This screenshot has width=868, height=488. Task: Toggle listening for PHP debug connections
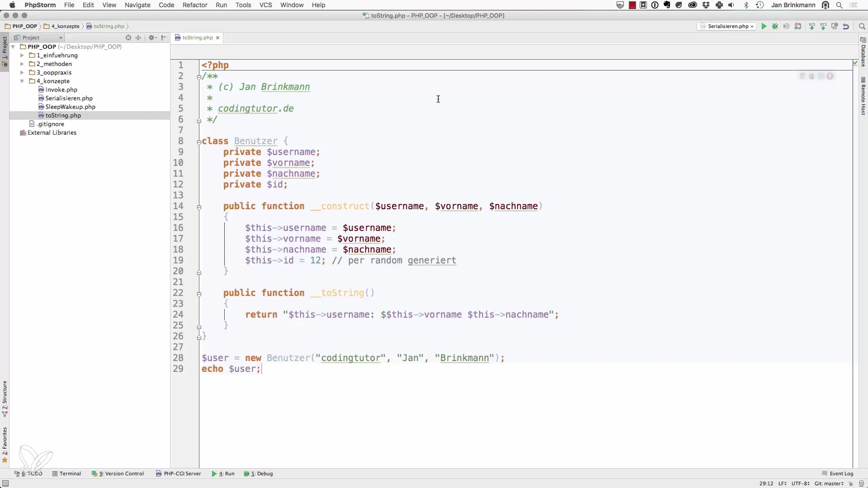[798, 26]
